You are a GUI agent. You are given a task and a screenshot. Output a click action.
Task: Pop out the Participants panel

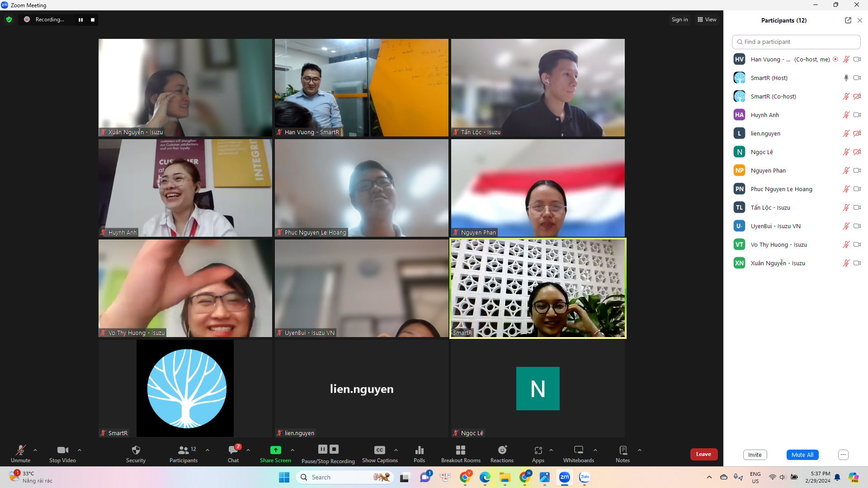coord(848,20)
